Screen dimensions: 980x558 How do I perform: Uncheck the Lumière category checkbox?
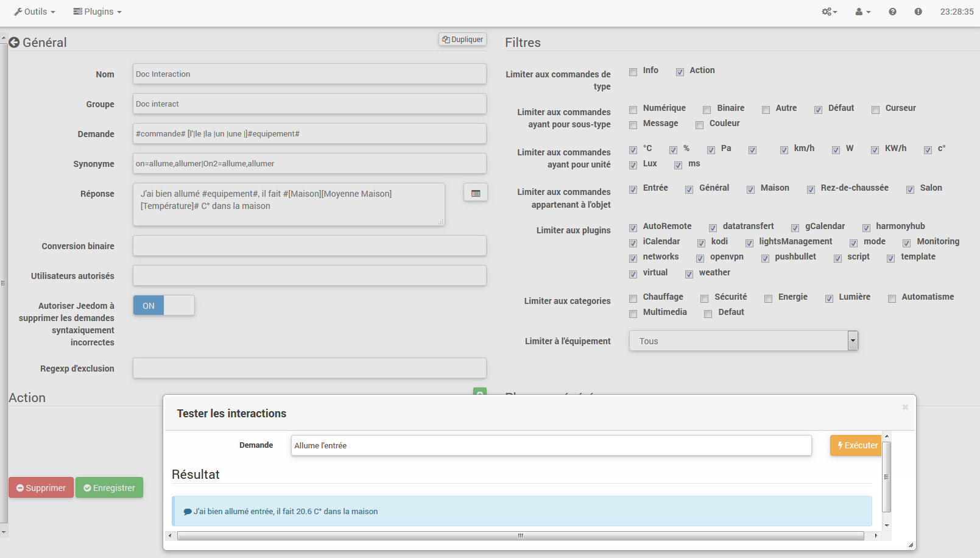click(x=829, y=298)
